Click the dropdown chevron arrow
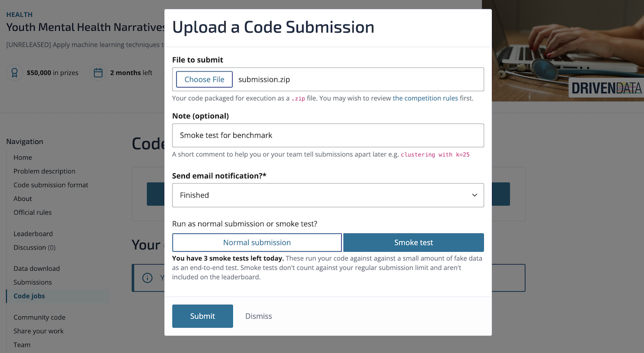The height and width of the screenshot is (353, 644). pos(474,195)
